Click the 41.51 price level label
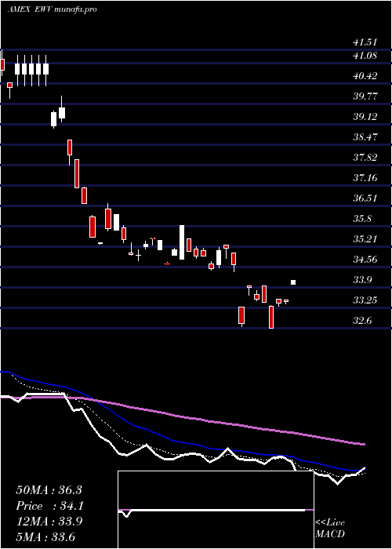 pyautogui.click(x=365, y=42)
